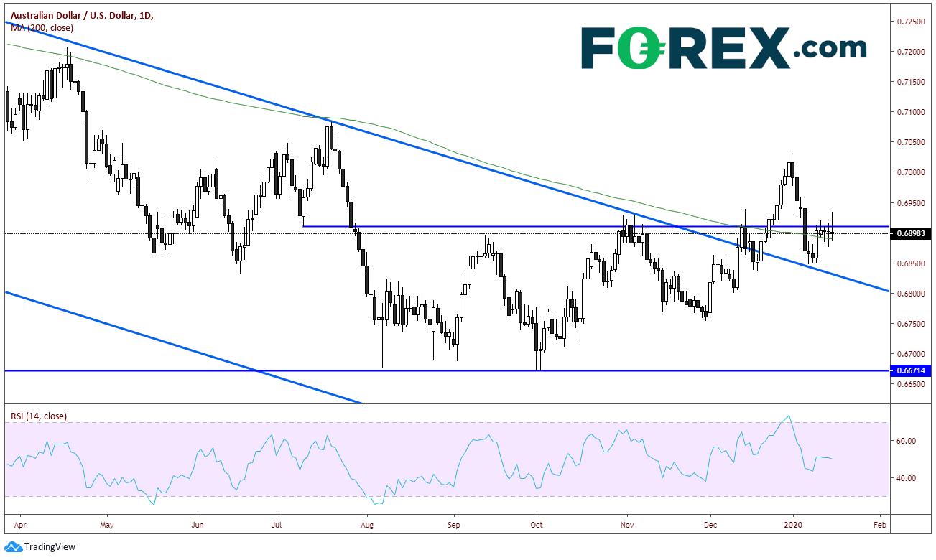This screenshot has height=560, width=936.
Task: Select the 0.72000 price axis label
Action: [x=909, y=52]
